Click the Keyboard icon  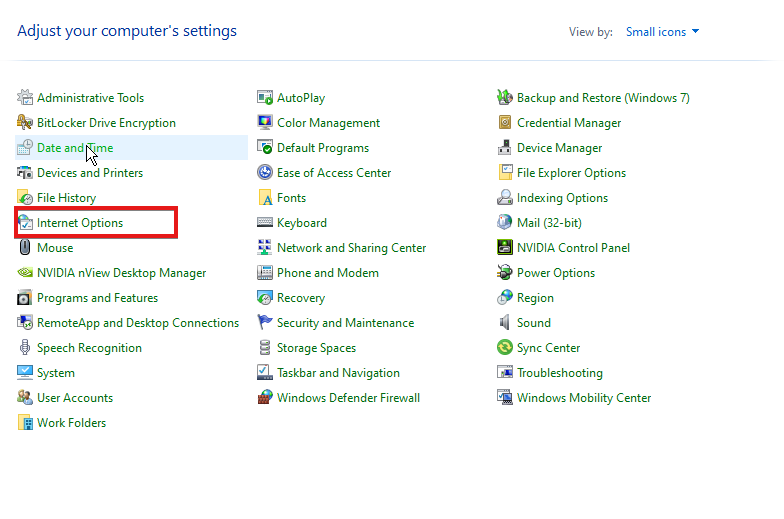(264, 222)
